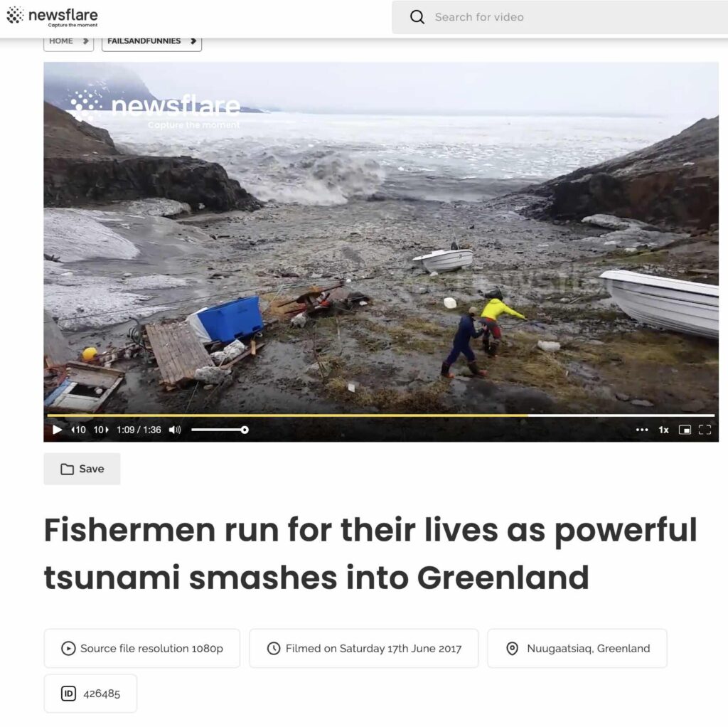Screen dimensions: 728x727
Task: Click the search magnifier icon
Action: pos(417,17)
